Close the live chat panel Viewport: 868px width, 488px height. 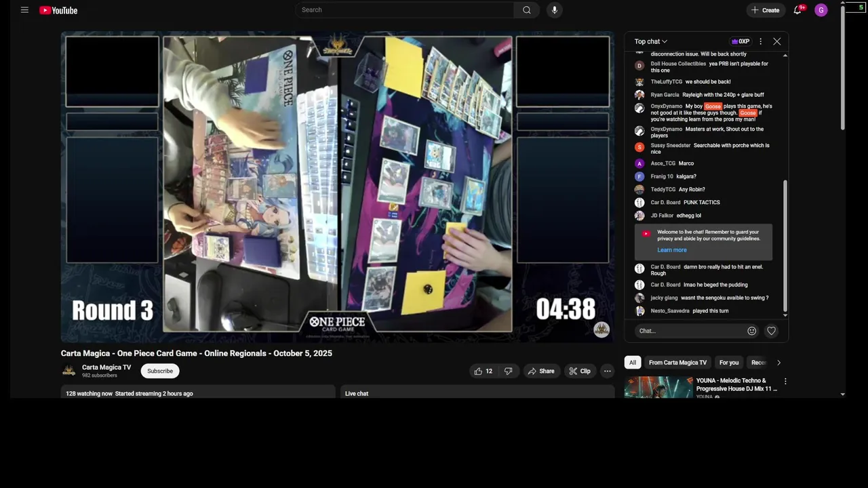(x=777, y=41)
